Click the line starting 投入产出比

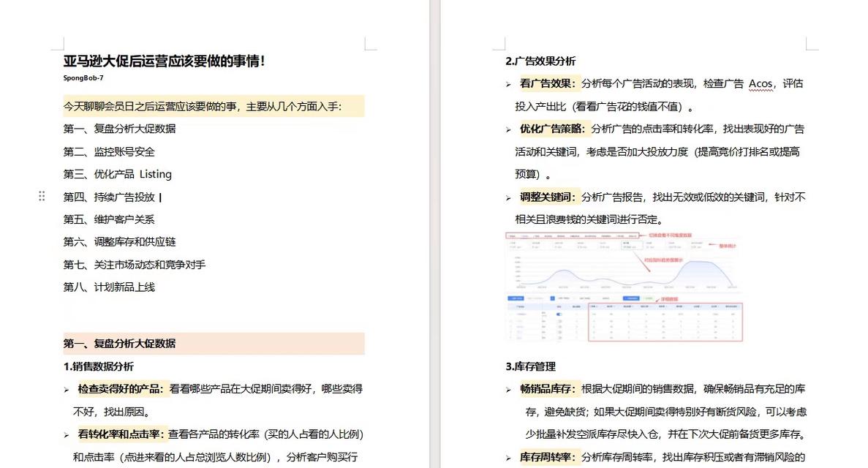pyautogui.click(x=605, y=106)
